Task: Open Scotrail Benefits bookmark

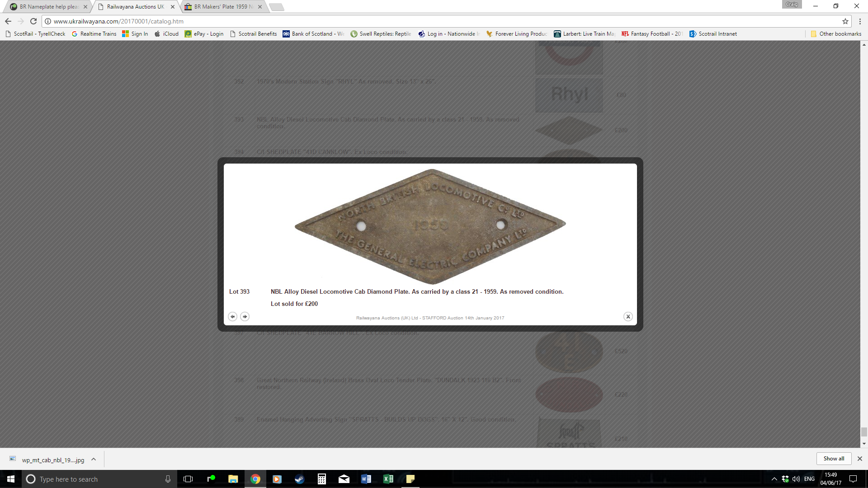Action: point(253,34)
